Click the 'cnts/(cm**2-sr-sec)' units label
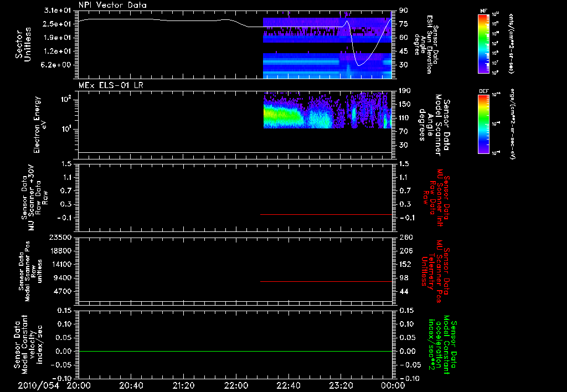Viewport: 567px width, 392px height. click(x=511, y=44)
